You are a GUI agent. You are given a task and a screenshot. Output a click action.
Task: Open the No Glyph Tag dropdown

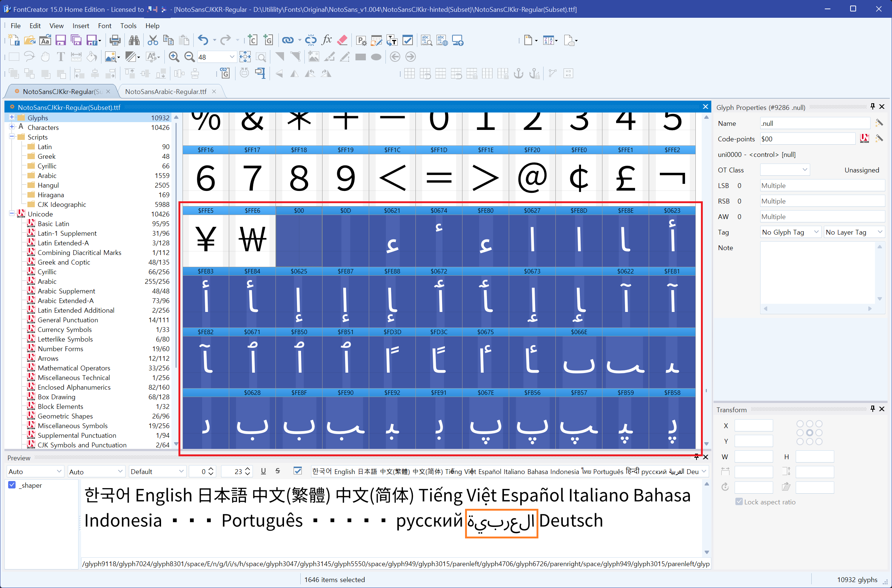pyautogui.click(x=790, y=232)
